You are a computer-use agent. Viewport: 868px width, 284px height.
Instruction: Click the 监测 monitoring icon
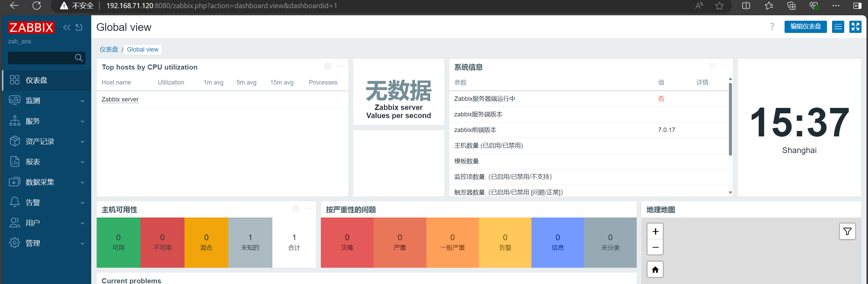(15, 100)
